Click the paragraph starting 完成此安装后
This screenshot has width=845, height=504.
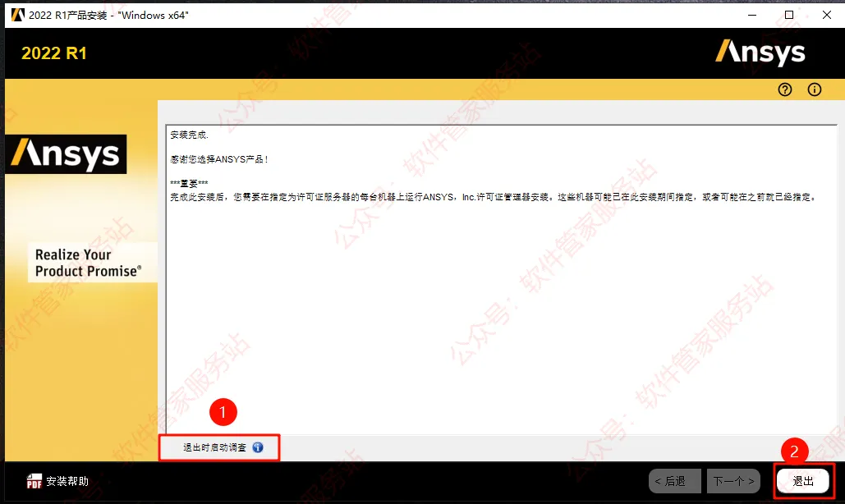click(493, 197)
